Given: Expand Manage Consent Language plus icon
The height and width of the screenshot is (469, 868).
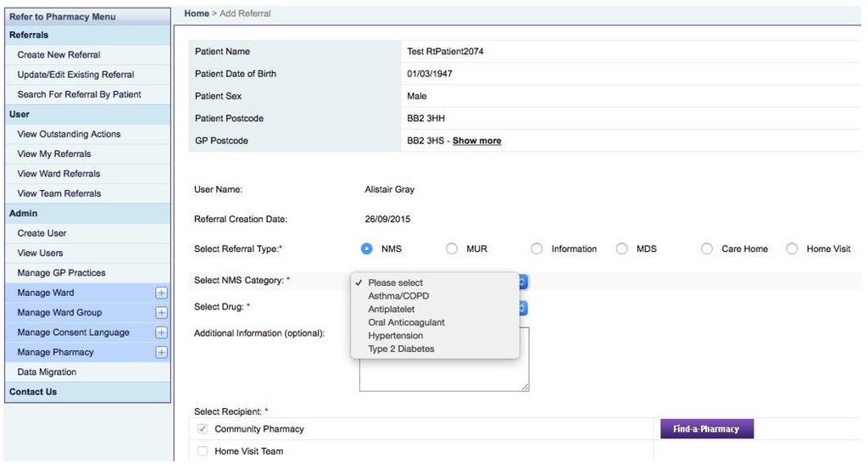Looking at the screenshot, I should (x=161, y=332).
